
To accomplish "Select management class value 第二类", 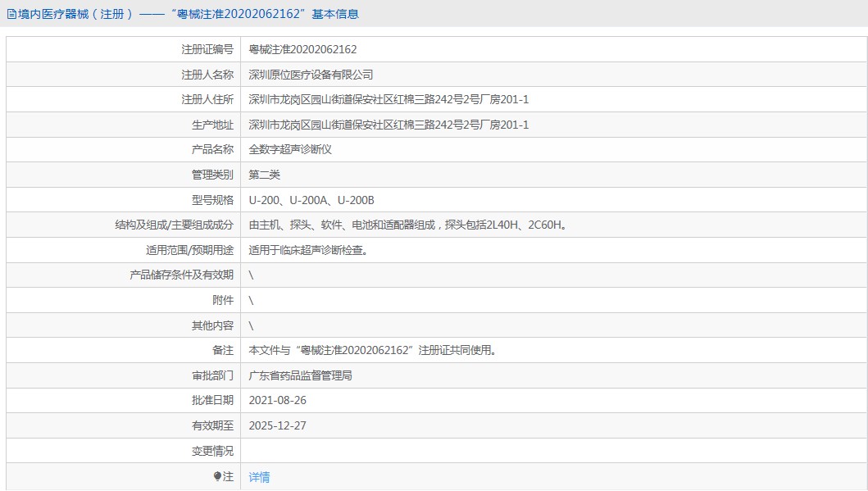I will (264, 175).
